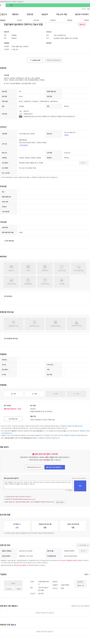Click the 이메일 지원 button
The height and width of the screenshot is (644, 90).
(13, 419)
